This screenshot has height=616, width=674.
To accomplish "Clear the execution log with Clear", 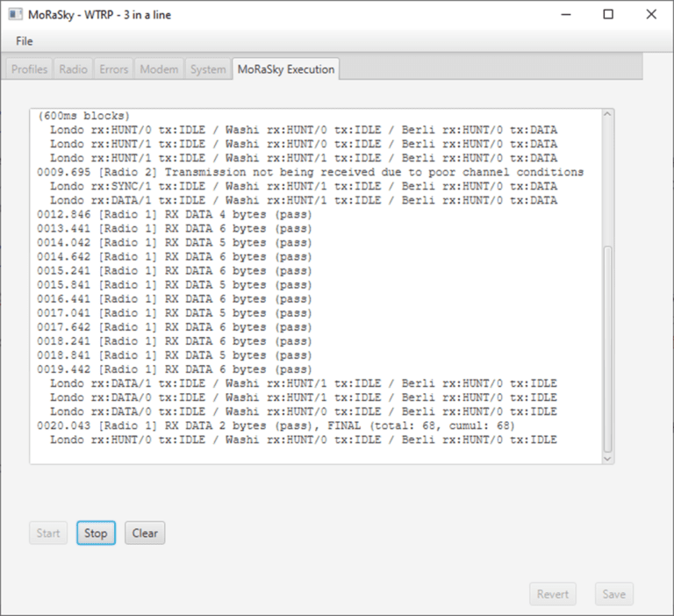I will pos(145,533).
